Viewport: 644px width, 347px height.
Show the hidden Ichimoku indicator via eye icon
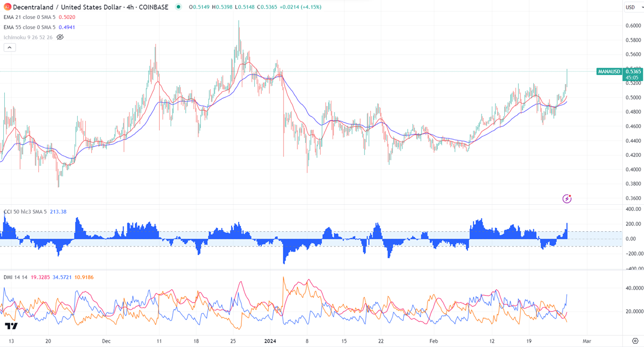point(60,37)
